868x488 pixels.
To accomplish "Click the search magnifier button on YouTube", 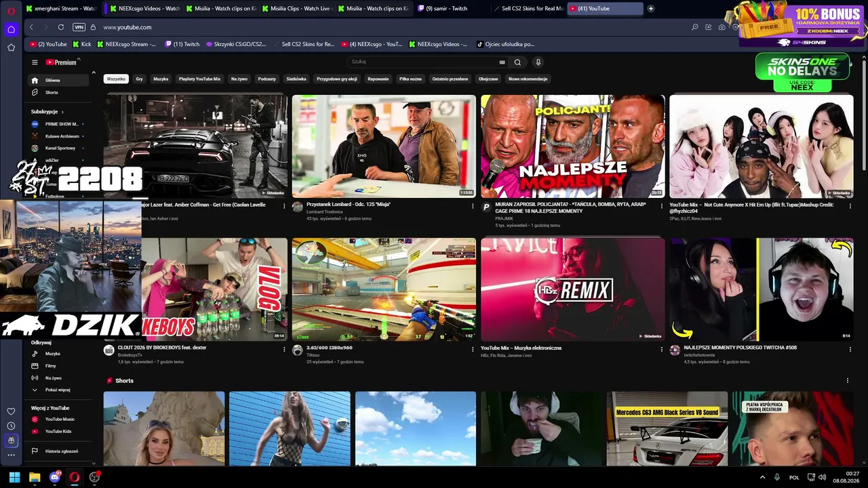I will (x=517, y=62).
